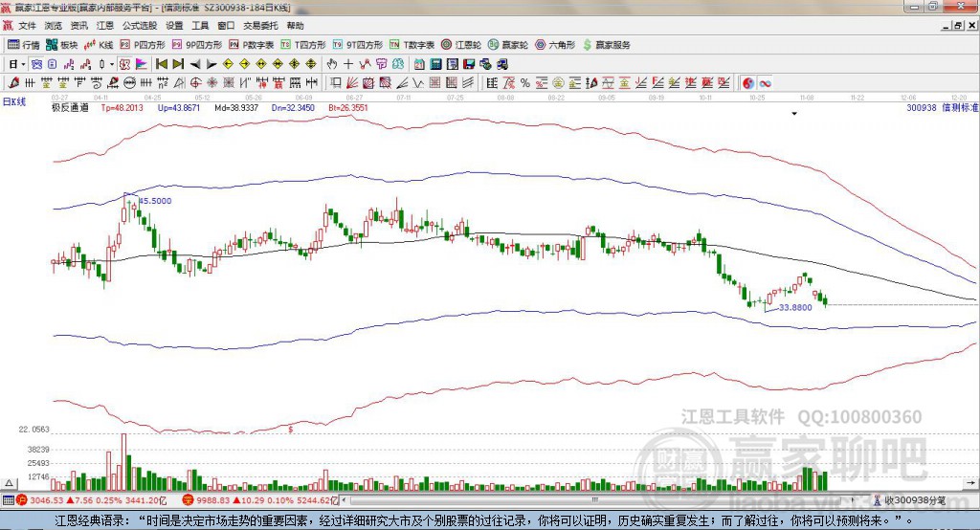Screen dimensions: 980x530
Task: Click the Md=38.9337 value
Action: click(x=236, y=107)
